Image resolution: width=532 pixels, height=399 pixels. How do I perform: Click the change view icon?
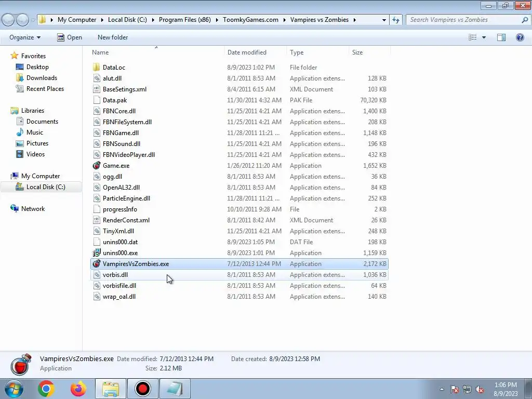473,37
